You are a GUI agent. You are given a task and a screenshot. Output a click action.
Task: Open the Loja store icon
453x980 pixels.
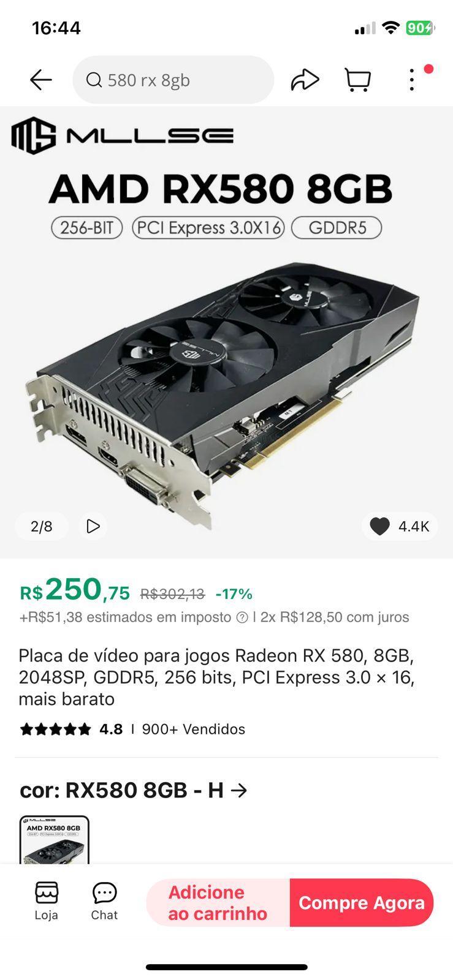(46, 902)
